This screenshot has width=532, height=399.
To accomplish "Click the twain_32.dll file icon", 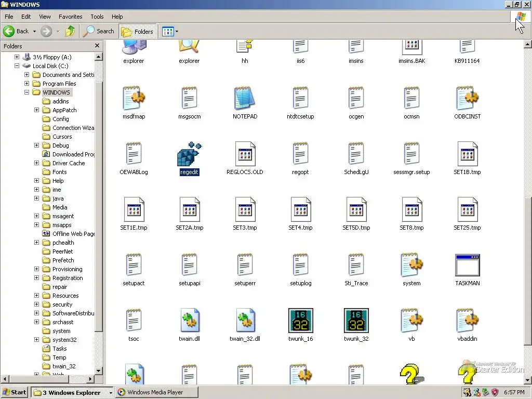I will tap(245, 320).
